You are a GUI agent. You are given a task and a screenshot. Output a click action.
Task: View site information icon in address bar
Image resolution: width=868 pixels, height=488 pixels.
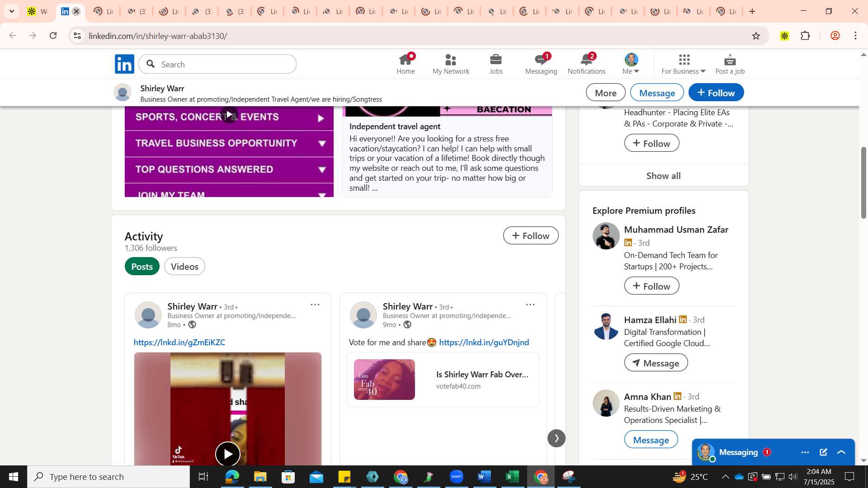point(77,36)
